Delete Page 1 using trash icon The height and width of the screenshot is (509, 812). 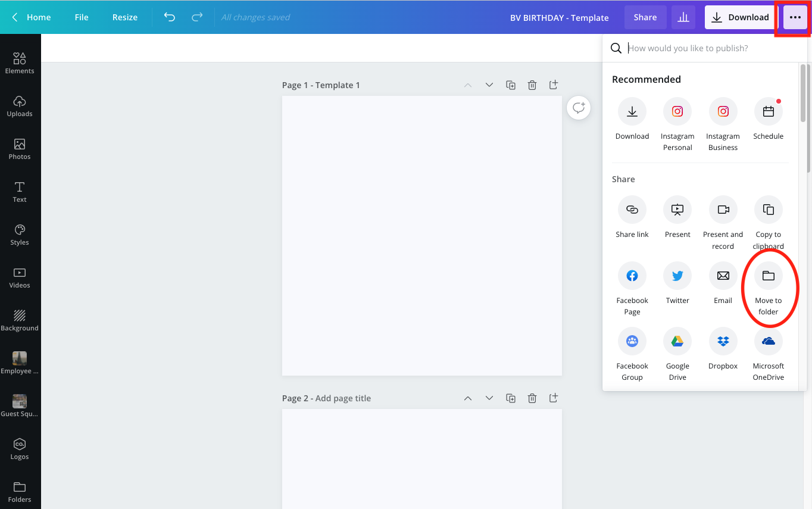pos(532,85)
